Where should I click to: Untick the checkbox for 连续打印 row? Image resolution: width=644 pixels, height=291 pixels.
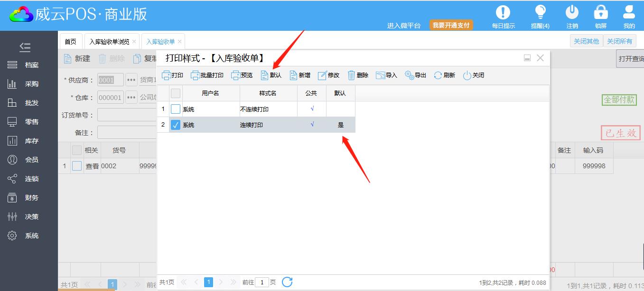176,125
